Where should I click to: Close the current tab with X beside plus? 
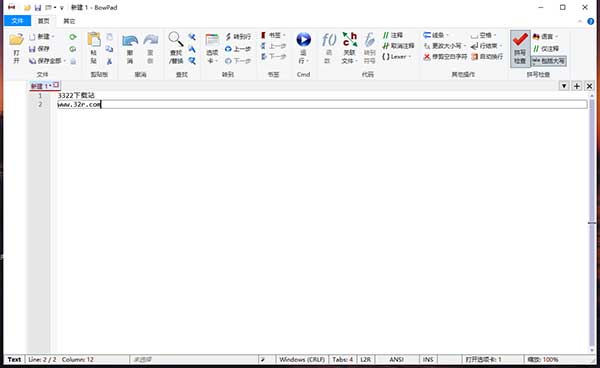(589, 86)
